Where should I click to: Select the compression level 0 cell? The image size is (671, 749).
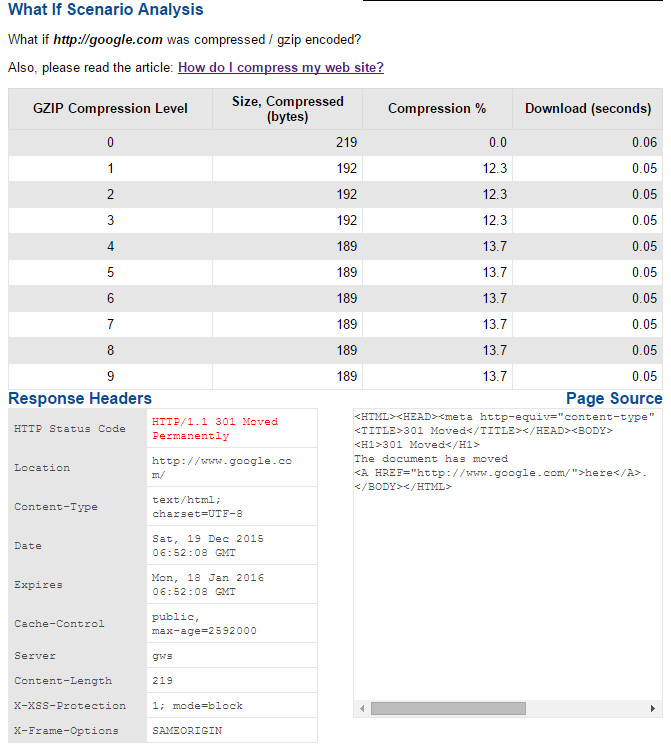click(110, 142)
